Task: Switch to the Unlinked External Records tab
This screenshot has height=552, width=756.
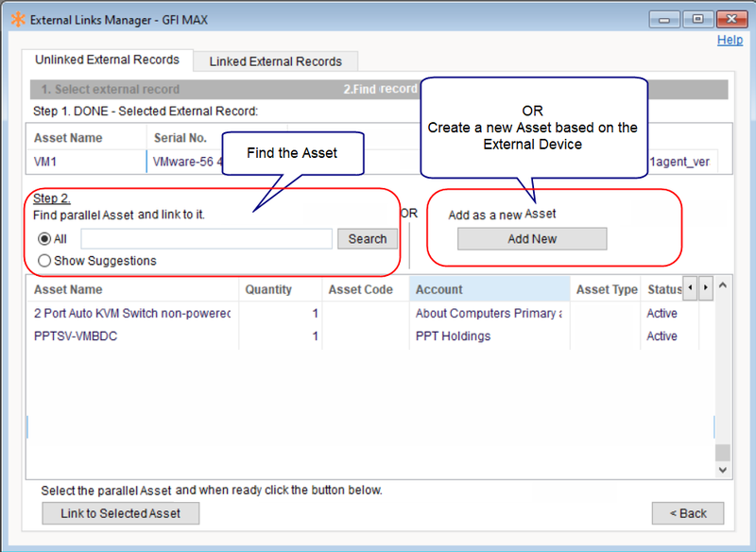Action: (x=109, y=60)
